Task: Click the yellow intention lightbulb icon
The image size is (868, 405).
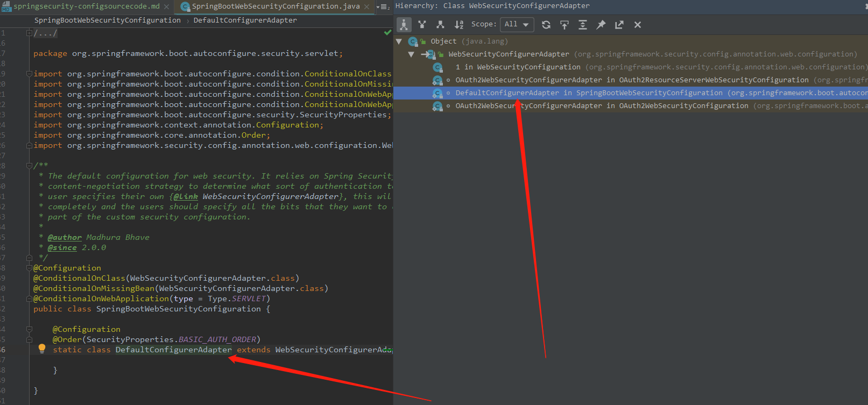Action: click(x=42, y=349)
